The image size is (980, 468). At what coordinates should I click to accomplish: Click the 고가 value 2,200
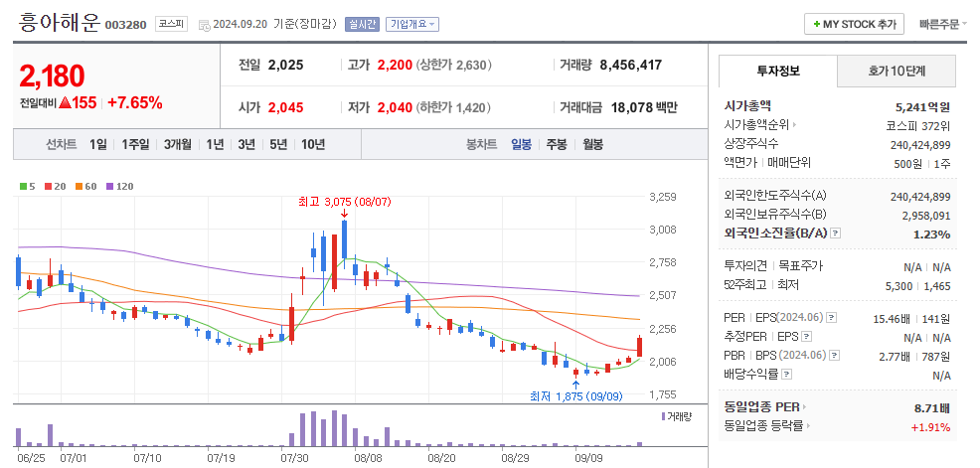(x=395, y=65)
